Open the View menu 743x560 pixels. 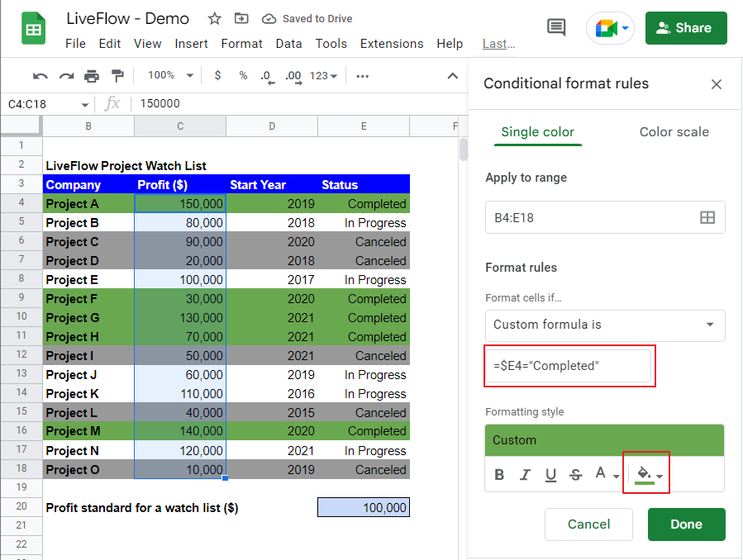pos(147,44)
